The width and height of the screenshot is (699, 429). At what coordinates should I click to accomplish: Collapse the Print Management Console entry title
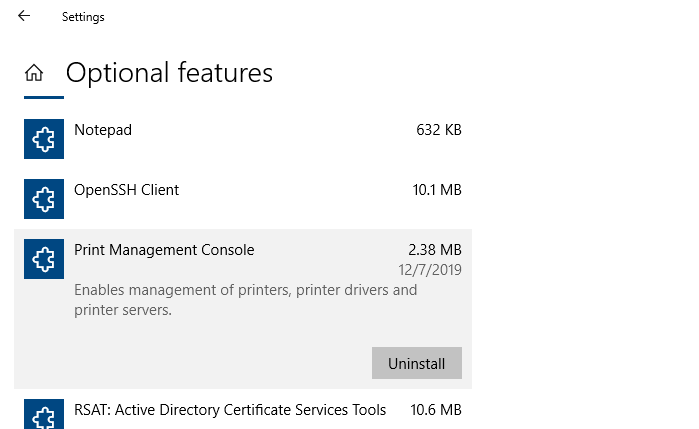click(x=164, y=250)
